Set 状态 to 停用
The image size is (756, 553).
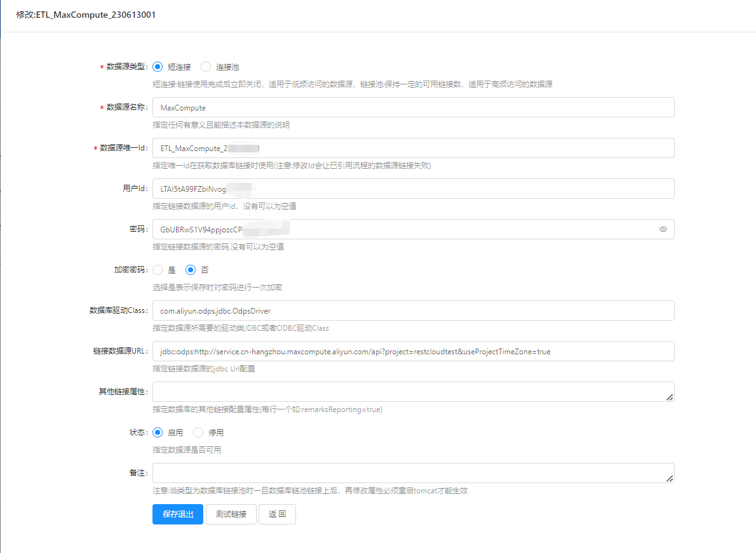tap(198, 432)
